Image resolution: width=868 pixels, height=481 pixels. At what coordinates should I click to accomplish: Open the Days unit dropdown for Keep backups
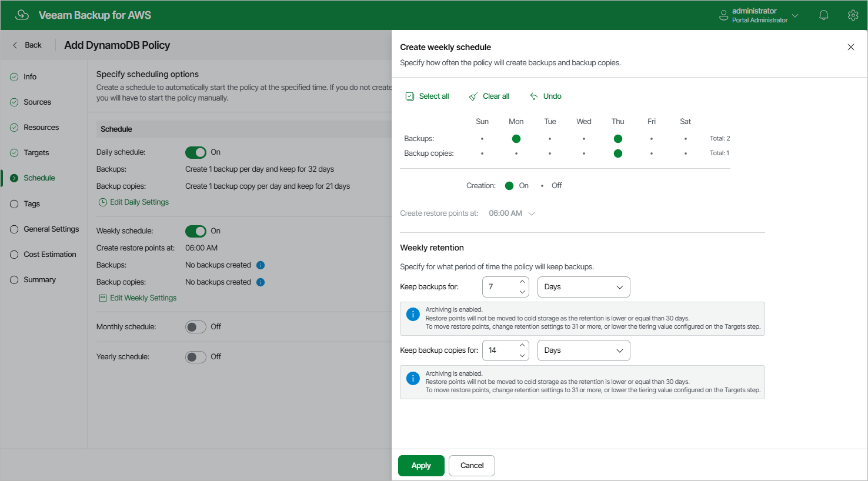coord(584,287)
